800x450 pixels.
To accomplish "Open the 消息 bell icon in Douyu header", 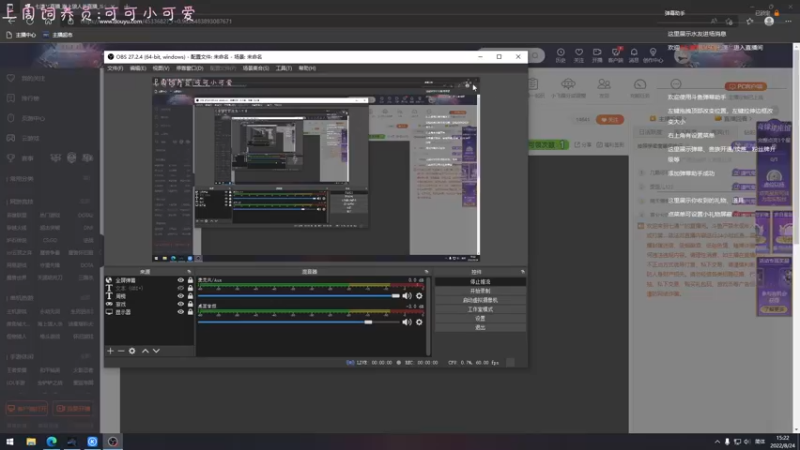I will [634, 55].
